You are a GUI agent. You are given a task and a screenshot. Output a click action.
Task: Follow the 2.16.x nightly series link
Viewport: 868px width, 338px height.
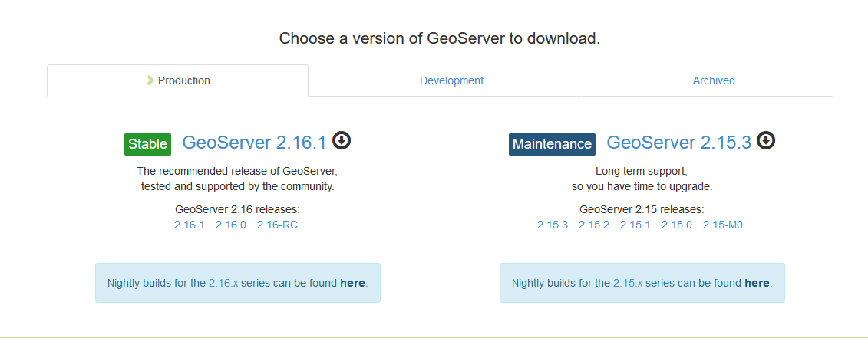223,284
